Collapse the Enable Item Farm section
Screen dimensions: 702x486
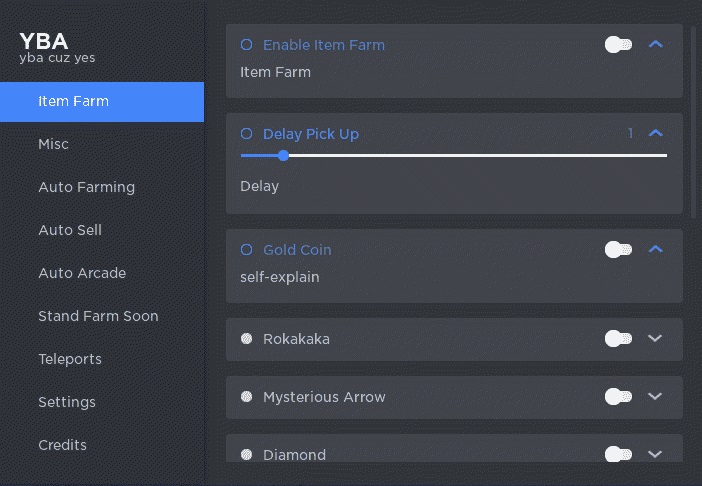(x=656, y=45)
